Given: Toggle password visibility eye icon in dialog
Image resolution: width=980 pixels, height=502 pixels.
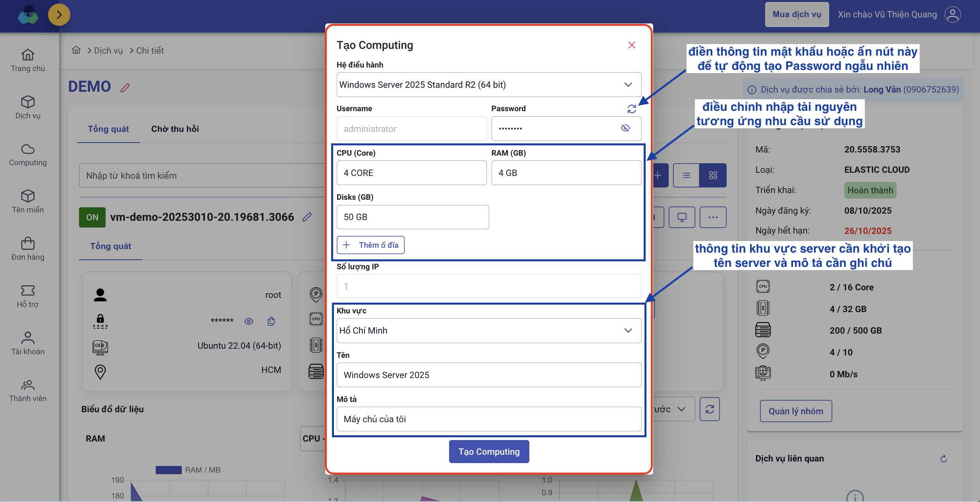Looking at the screenshot, I should click(625, 128).
